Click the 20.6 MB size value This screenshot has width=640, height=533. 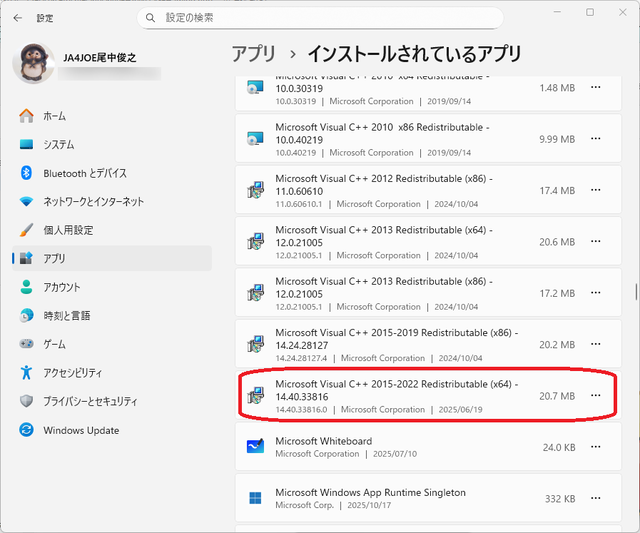pyautogui.click(x=557, y=242)
